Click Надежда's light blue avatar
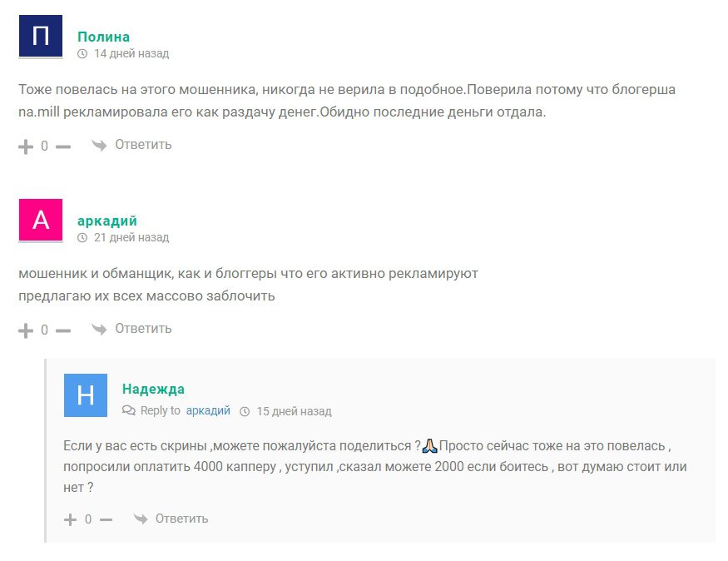The height and width of the screenshot is (561, 728). click(86, 395)
